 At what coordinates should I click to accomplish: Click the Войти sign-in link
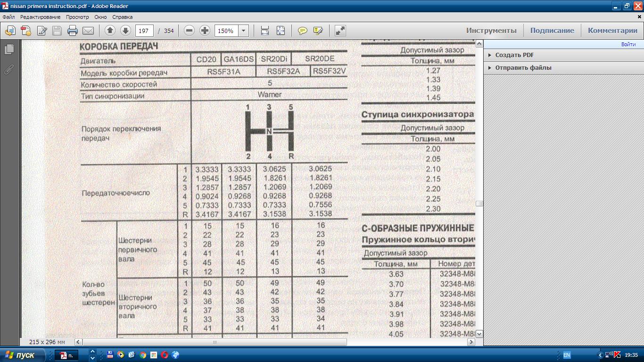point(628,45)
